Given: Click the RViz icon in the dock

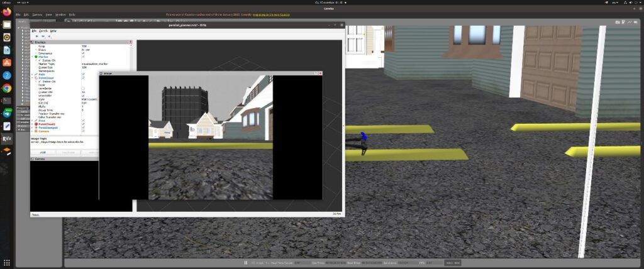Looking at the screenshot, I should point(7,139).
